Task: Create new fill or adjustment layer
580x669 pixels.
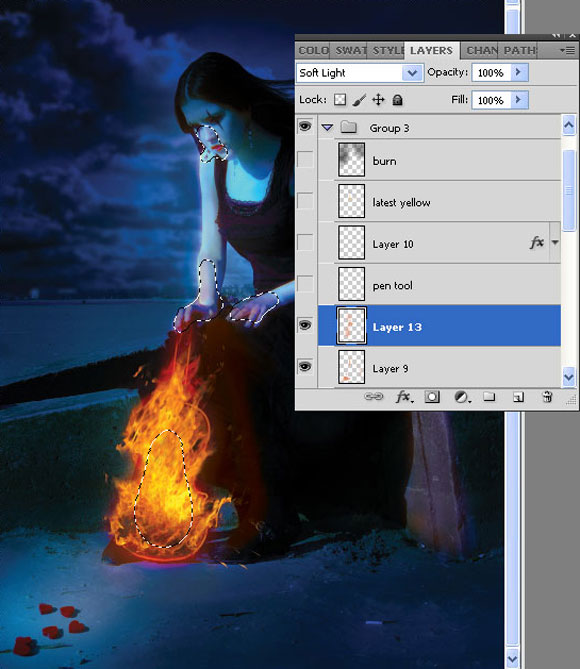Action: coord(461,397)
